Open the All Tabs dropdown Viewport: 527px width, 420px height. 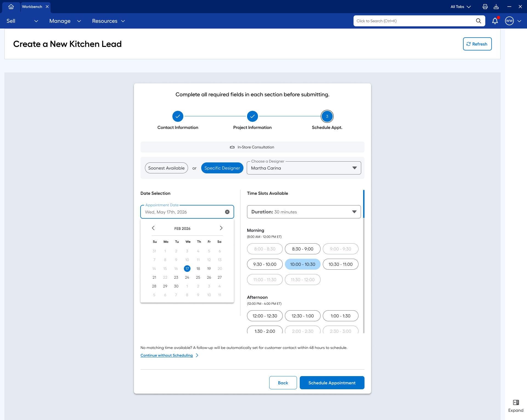[461, 7]
